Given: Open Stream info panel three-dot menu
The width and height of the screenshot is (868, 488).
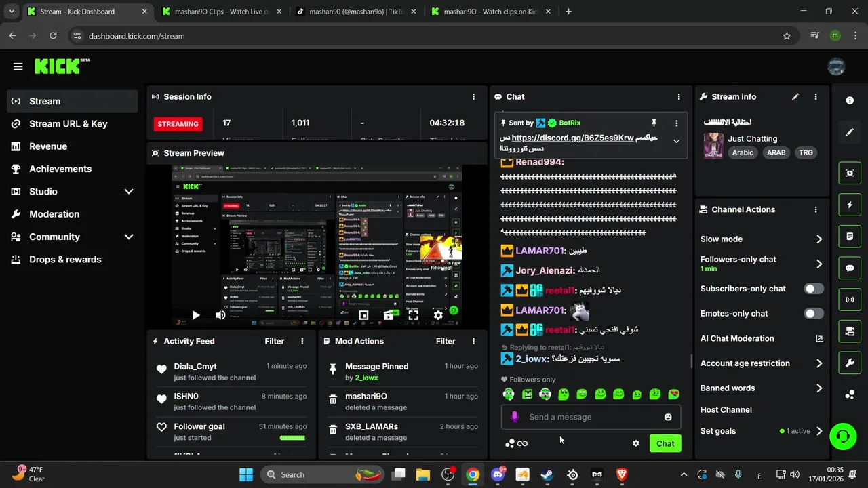Looking at the screenshot, I should (x=816, y=97).
